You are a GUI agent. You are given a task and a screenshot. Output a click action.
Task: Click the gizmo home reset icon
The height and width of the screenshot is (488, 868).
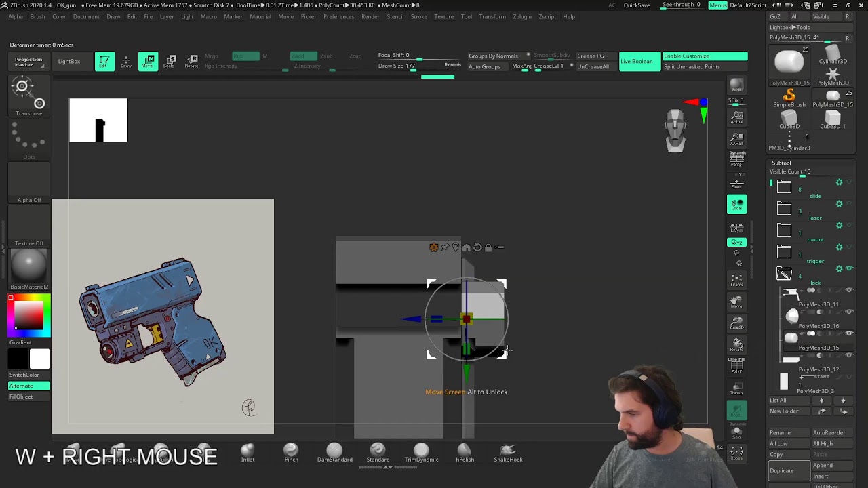tap(467, 247)
